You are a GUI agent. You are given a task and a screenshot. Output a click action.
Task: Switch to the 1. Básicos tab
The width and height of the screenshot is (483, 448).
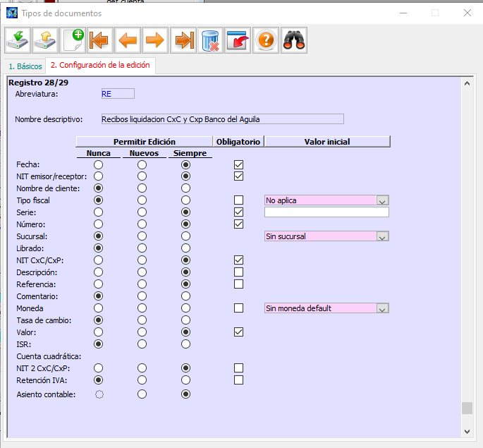pos(25,66)
